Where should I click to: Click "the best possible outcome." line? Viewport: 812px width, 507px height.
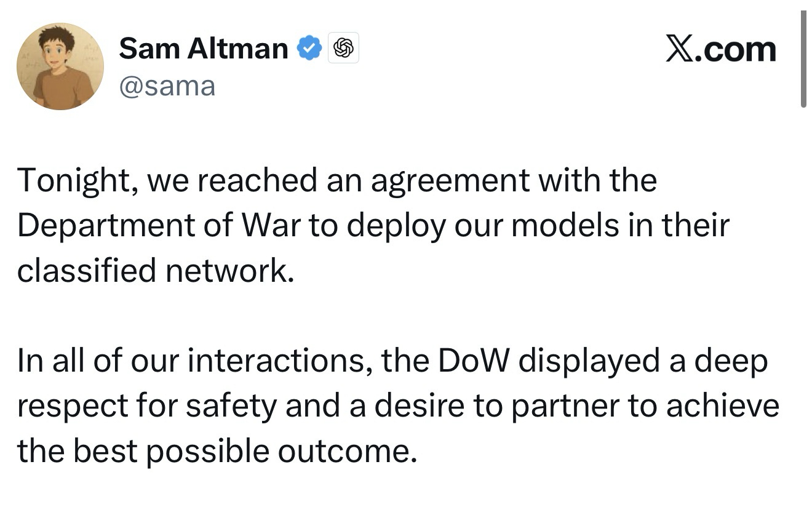(213, 451)
